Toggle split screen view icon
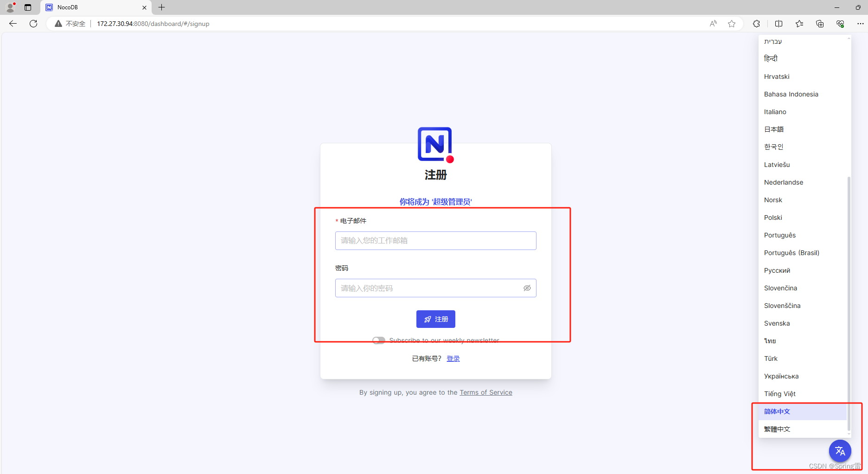Image resolution: width=868 pixels, height=474 pixels. tap(779, 24)
